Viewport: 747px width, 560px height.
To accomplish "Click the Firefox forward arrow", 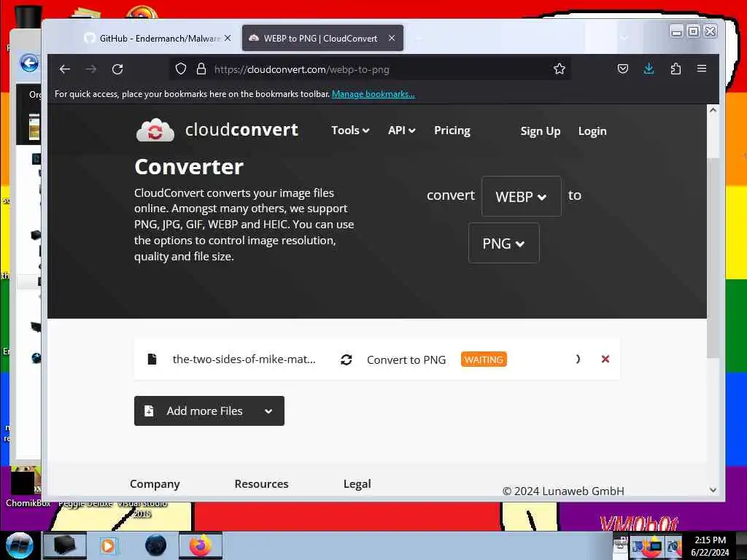I will 91,69.
